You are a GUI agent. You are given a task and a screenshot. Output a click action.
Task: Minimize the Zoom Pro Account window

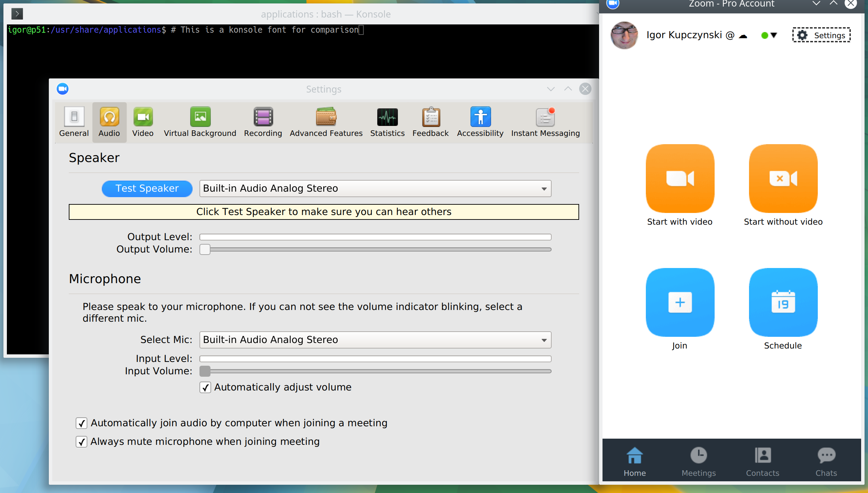tap(816, 3)
